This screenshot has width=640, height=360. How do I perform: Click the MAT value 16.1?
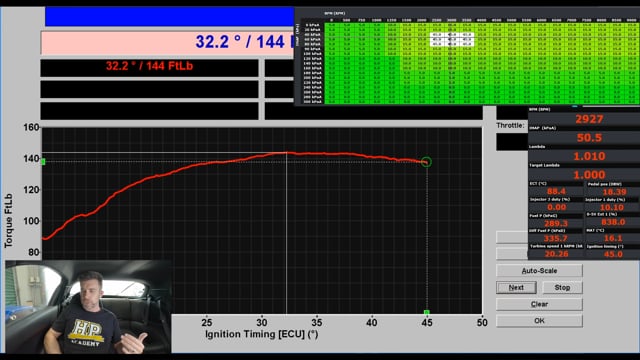pyautogui.click(x=613, y=238)
